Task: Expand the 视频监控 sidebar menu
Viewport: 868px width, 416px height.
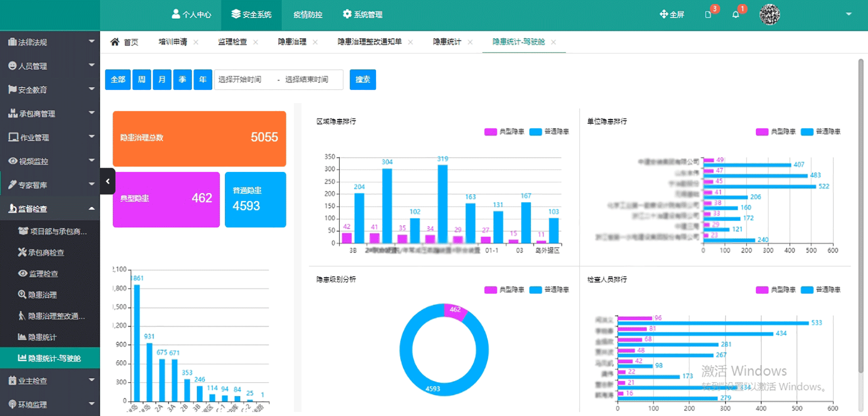Action: 50,161
